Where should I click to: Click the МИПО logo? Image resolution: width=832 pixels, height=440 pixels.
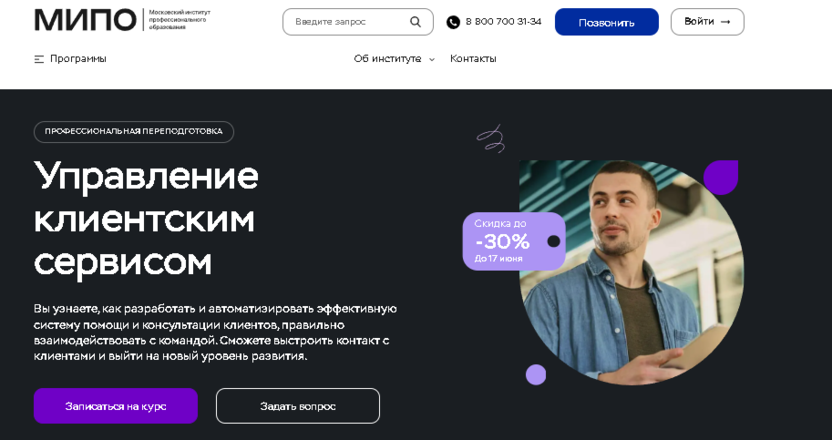click(x=85, y=20)
